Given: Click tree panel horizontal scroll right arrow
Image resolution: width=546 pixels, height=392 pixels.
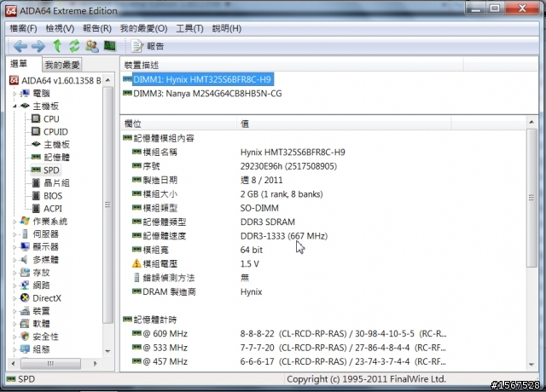Looking at the screenshot, I should pyautogui.click(x=96, y=364).
